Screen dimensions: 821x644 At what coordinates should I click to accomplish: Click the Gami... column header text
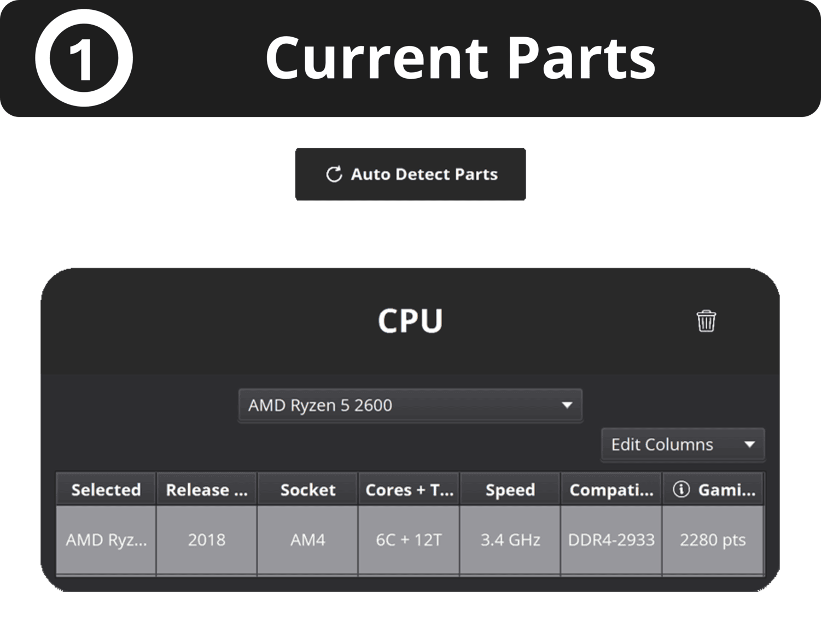coord(727,490)
